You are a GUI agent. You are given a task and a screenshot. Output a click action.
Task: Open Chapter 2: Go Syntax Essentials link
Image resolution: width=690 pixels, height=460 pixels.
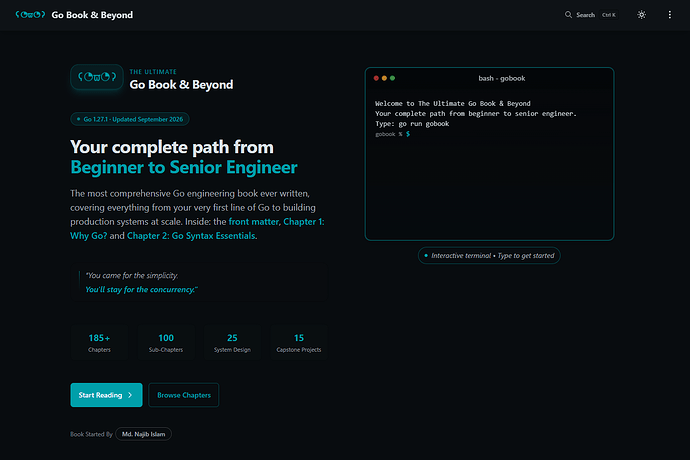191,236
